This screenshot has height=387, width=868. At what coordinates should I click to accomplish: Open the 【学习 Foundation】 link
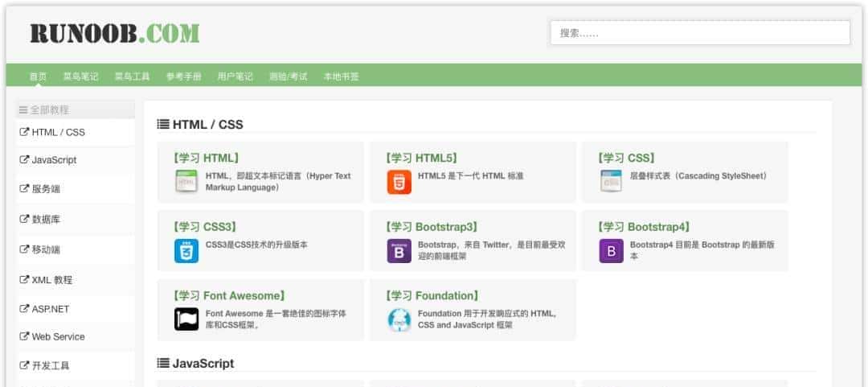(x=432, y=295)
